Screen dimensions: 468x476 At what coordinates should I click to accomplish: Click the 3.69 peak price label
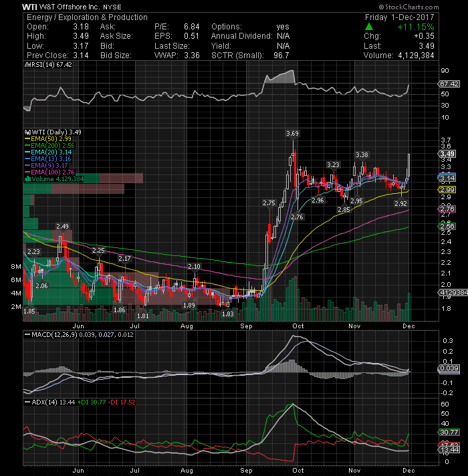pos(292,134)
